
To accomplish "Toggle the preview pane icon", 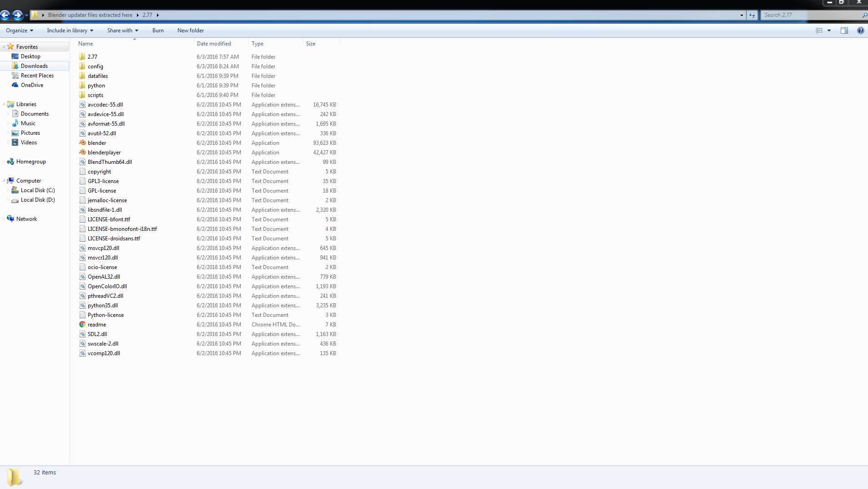I will pos(844,31).
